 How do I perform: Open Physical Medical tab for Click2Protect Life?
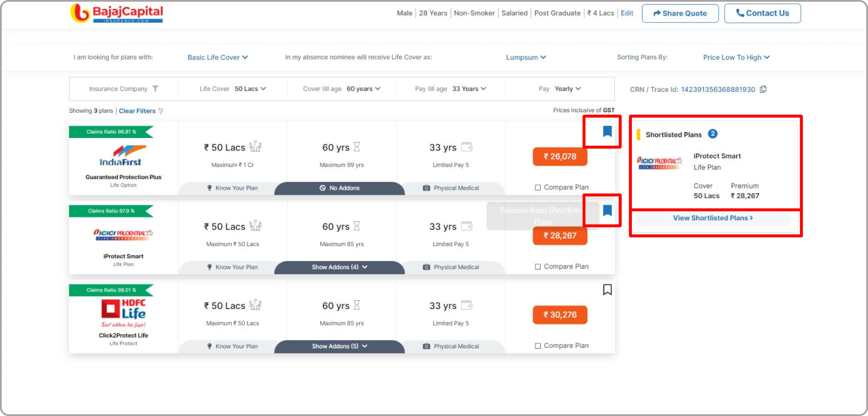tap(451, 346)
